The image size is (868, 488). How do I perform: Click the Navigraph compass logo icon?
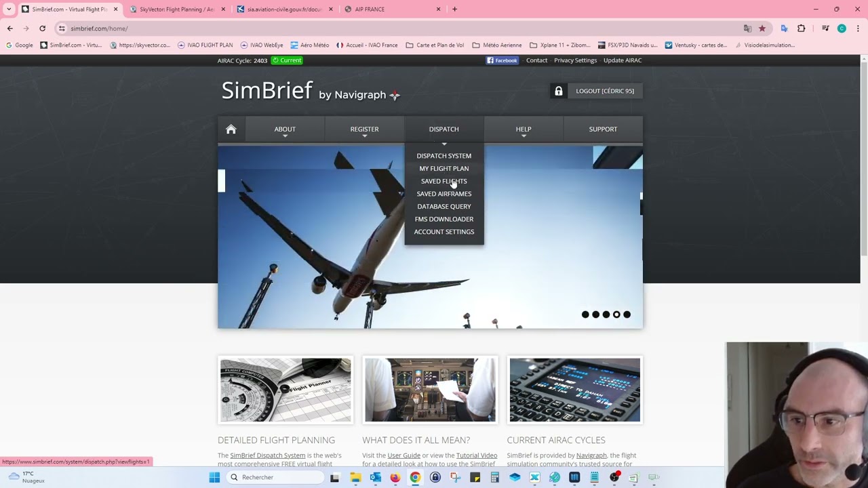pos(395,95)
